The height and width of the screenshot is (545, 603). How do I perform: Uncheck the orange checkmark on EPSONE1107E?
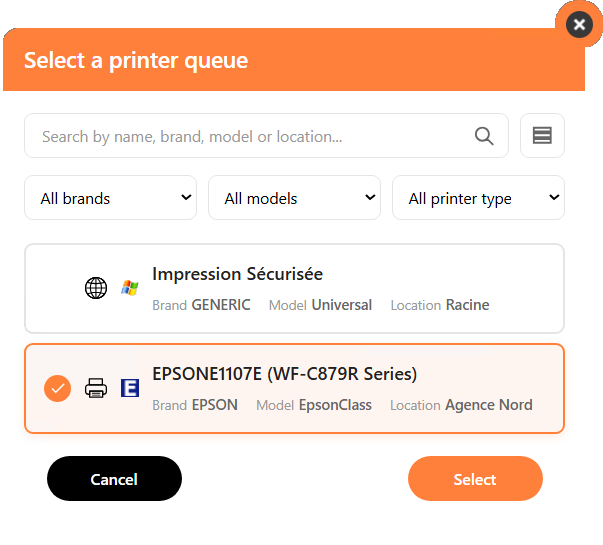click(x=58, y=388)
